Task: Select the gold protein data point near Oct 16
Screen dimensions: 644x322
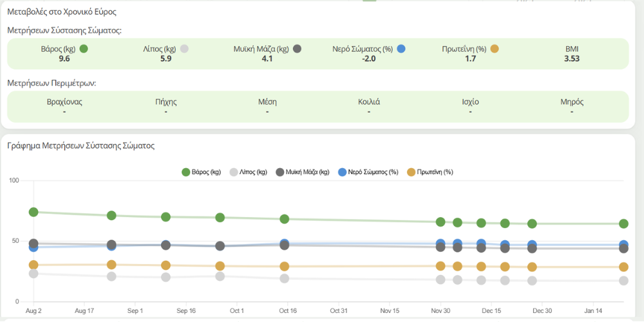Action: point(284,266)
